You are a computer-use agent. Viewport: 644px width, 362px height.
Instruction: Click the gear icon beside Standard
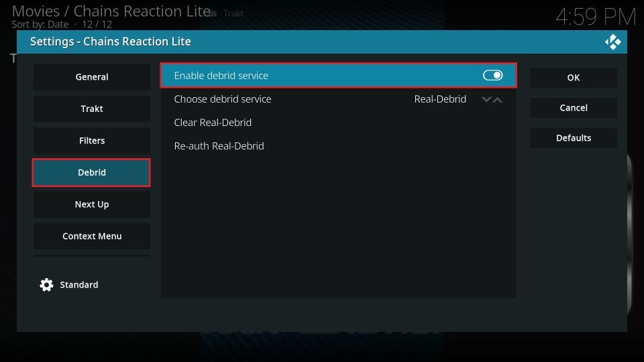tap(46, 285)
